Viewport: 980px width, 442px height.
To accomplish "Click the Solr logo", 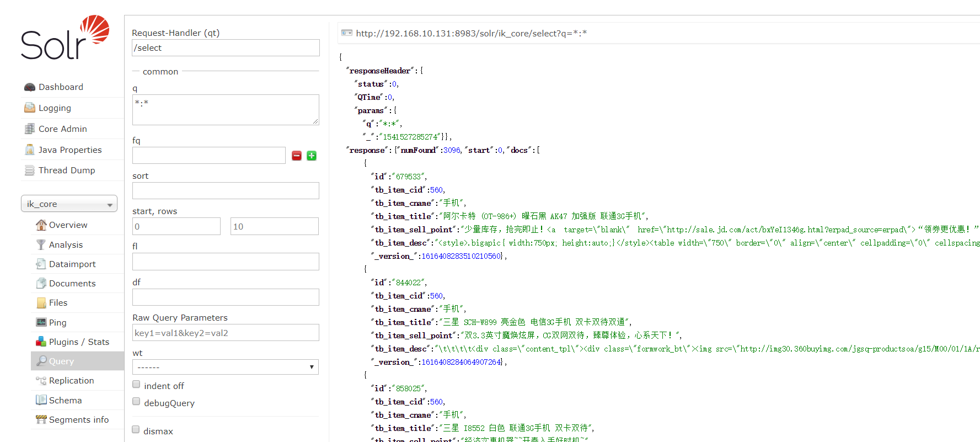I will pyautogui.click(x=65, y=38).
